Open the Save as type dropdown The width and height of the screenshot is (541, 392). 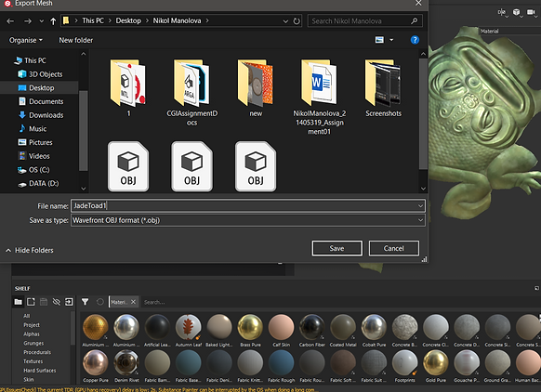(248, 220)
